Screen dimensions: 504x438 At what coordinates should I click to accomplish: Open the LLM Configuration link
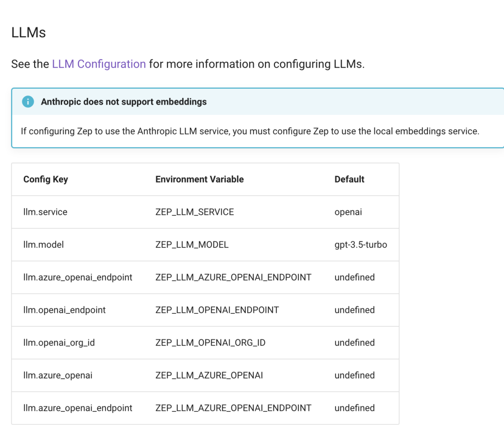99,64
